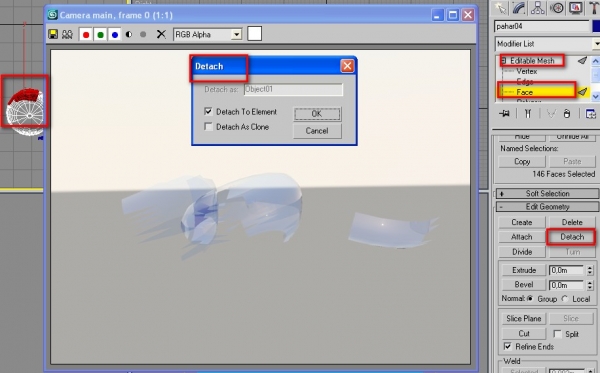
Task: Open the Motion panel wheel icon
Action: pos(557,8)
